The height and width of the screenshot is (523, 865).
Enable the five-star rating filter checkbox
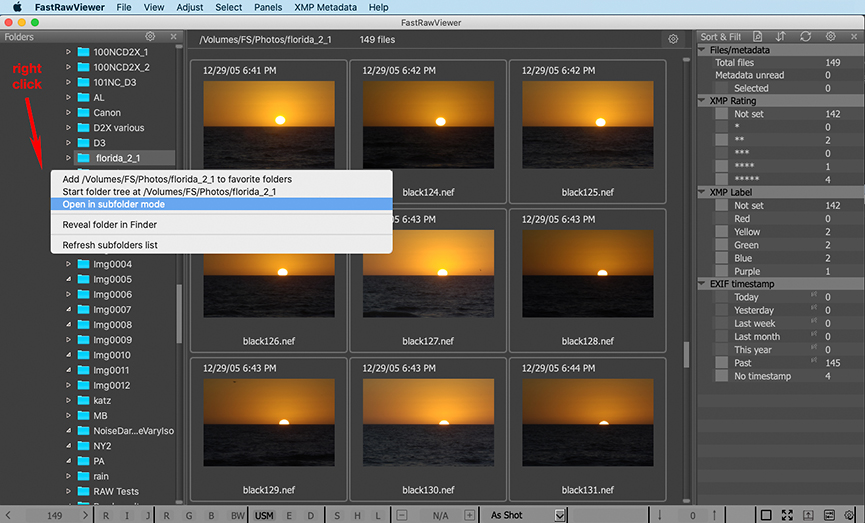[x=721, y=179]
